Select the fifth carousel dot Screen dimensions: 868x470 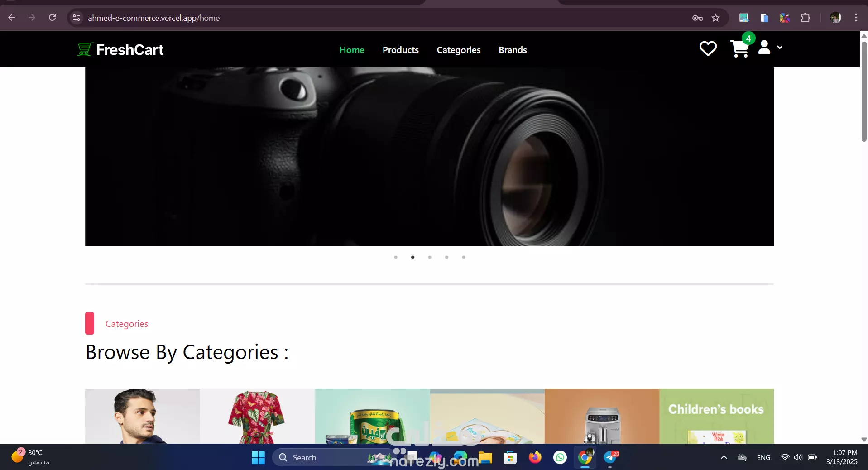[x=464, y=257]
